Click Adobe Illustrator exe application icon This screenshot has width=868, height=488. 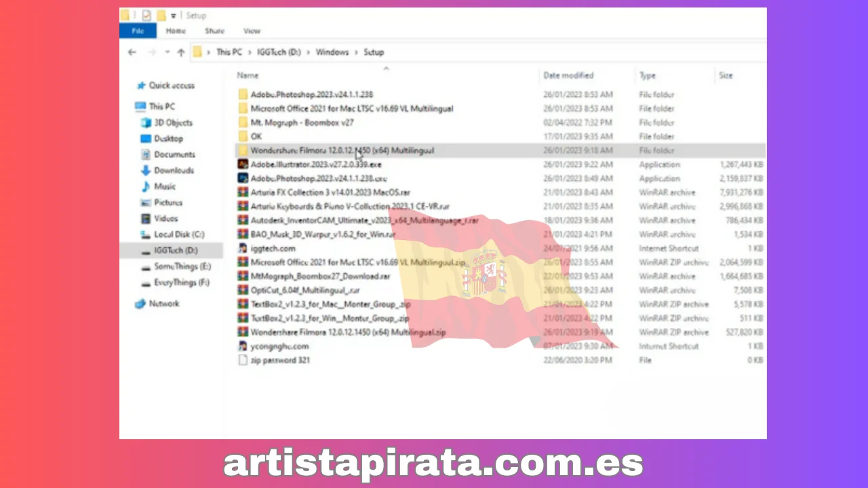(x=243, y=165)
